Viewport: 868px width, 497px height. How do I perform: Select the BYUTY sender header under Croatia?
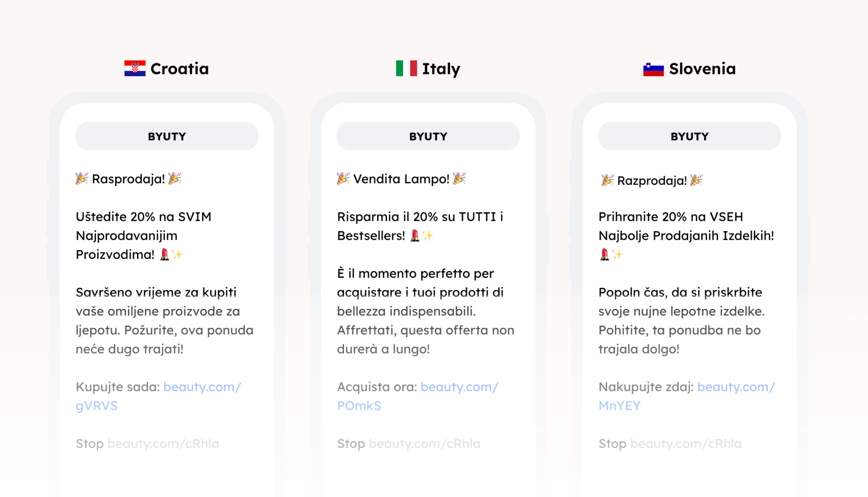pos(167,136)
